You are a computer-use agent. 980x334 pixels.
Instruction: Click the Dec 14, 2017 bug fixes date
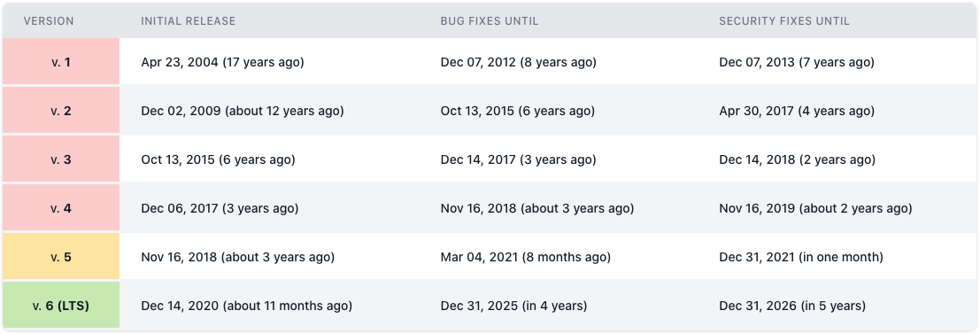tap(478, 160)
